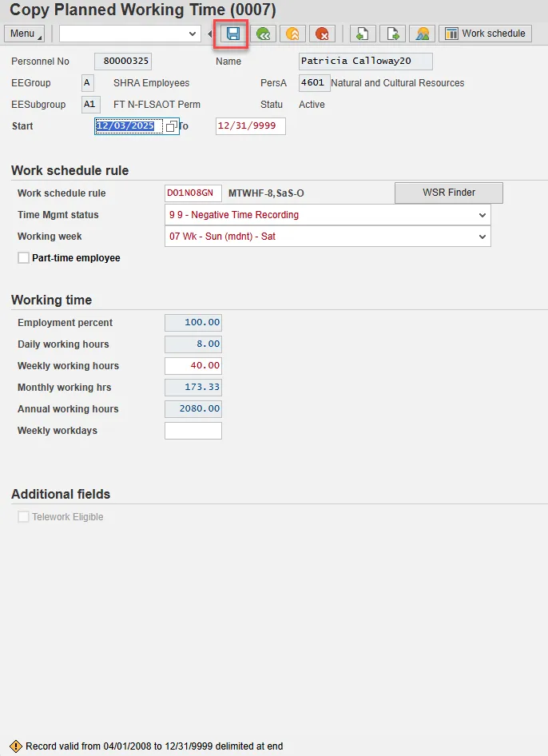Click the warning icon in status bar
Image resolution: width=548 pixels, height=756 pixels.
point(16,746)
